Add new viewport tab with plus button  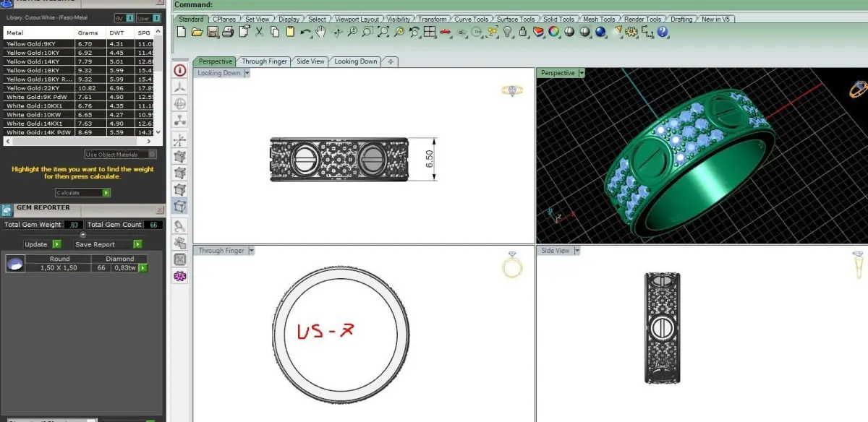pyautogui.click(x=391, y=61)
